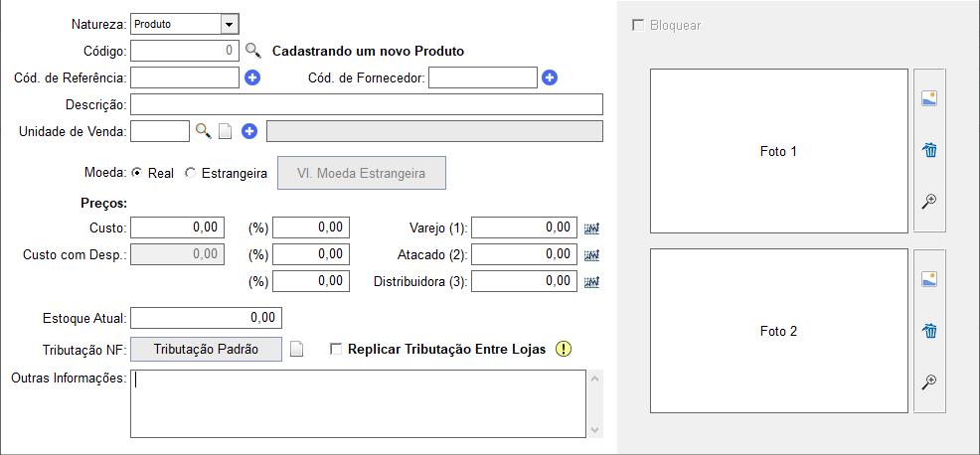Search Unidade de Venda with magnifier
The height and width of the screenshot is (455, 980).
[203, 131]
